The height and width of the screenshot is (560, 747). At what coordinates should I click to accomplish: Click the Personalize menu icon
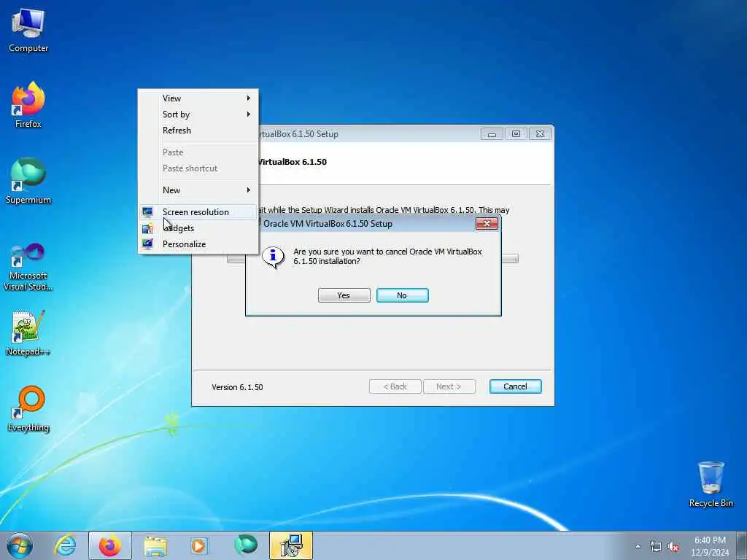coord(147,244)
